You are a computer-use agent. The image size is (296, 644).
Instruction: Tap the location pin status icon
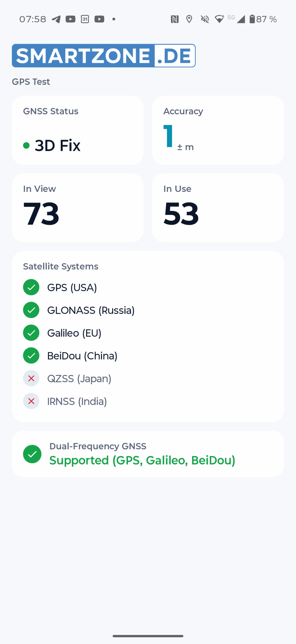(x=189, y=19)
